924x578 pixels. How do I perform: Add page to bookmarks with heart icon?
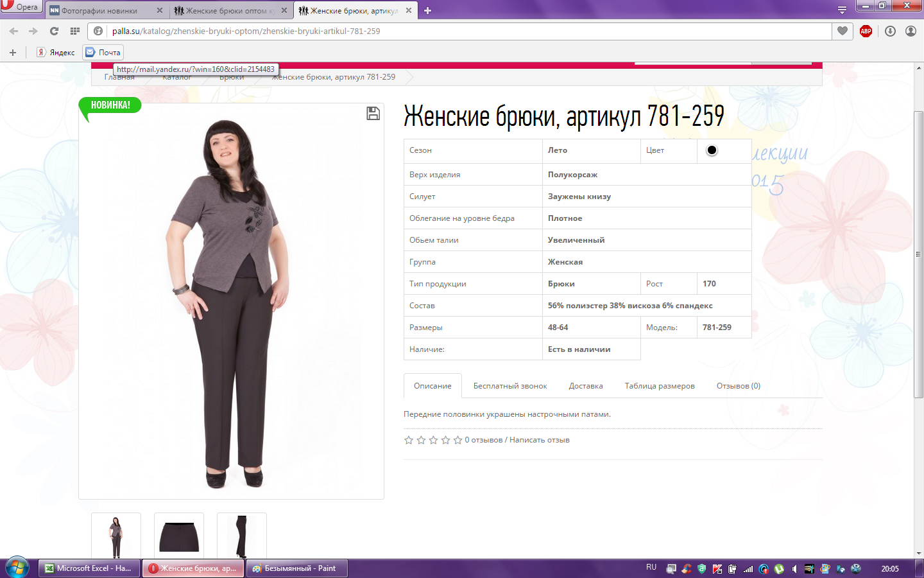pyautogui.click(x=843, y=31)
